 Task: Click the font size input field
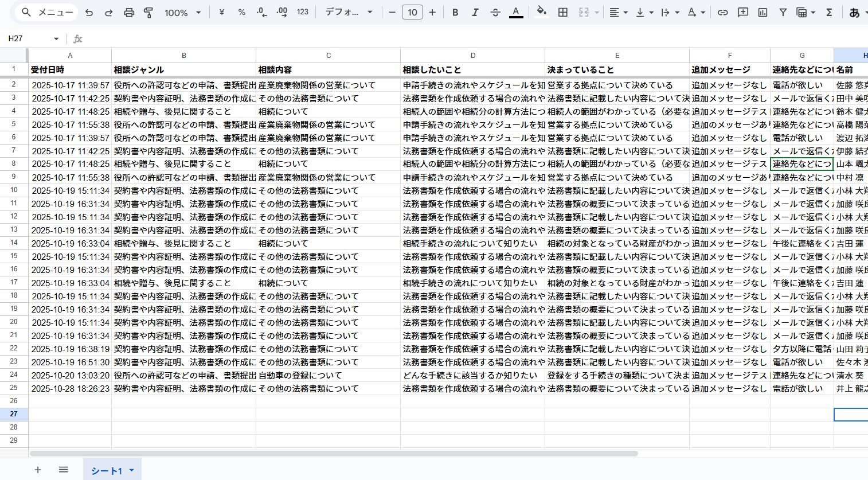pyautogui.click(x=412, y=12)
